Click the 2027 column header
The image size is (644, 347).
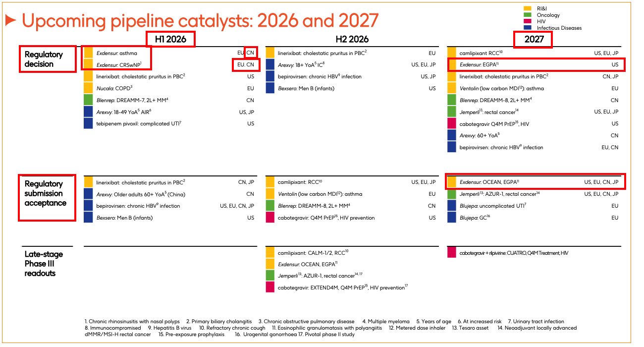pos(533,39)
